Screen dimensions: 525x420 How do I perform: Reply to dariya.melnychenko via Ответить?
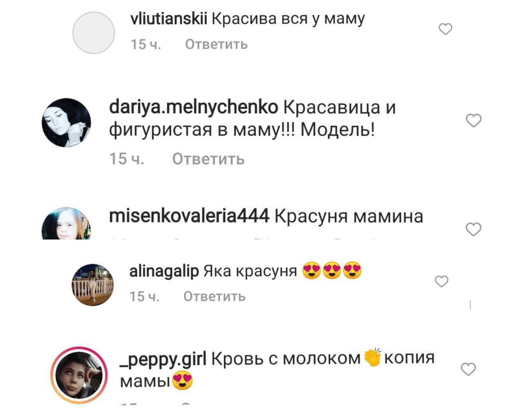(208, 159)
